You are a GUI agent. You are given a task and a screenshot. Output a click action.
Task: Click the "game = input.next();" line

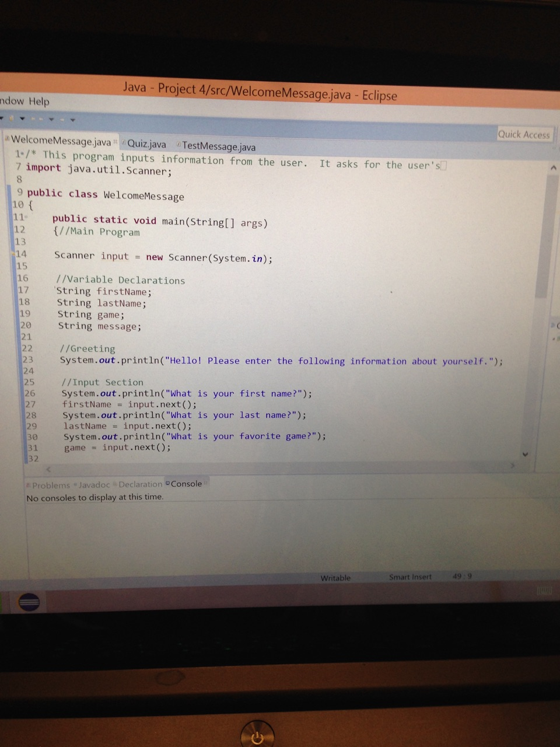click(118, 447)
